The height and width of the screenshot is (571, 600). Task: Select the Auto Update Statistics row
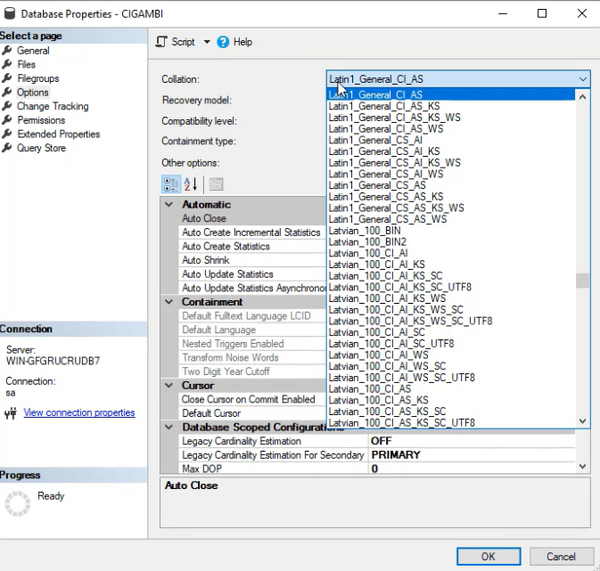[x=253, y=274]
